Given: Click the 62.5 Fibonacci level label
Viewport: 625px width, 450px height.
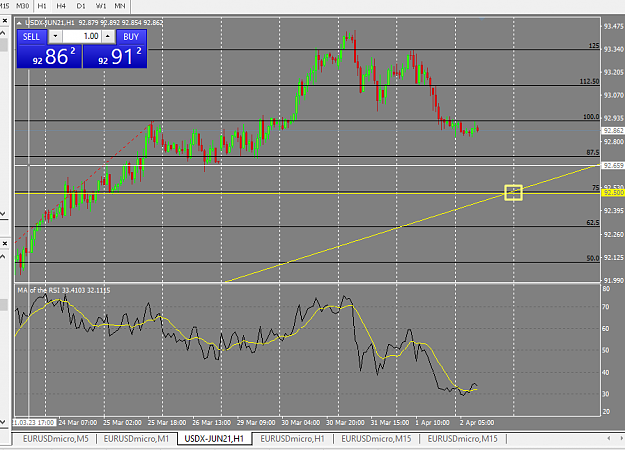Looking at the screenshot, I should click(x=593, y=222).
